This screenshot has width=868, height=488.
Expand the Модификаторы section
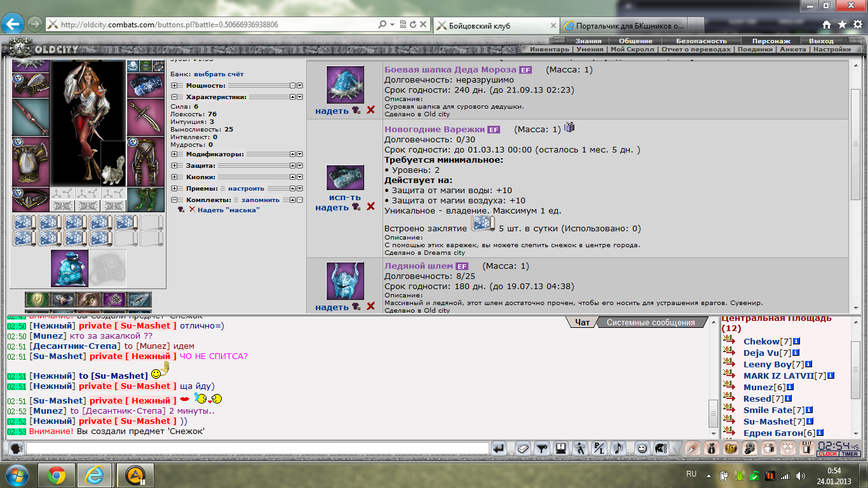(174, 154)
